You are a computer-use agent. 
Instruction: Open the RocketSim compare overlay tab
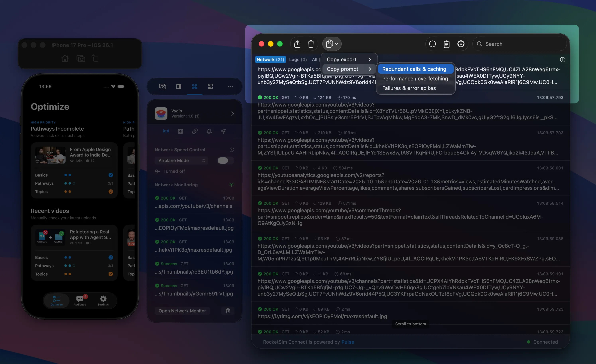pyautogui.click(x=179, y=87)
